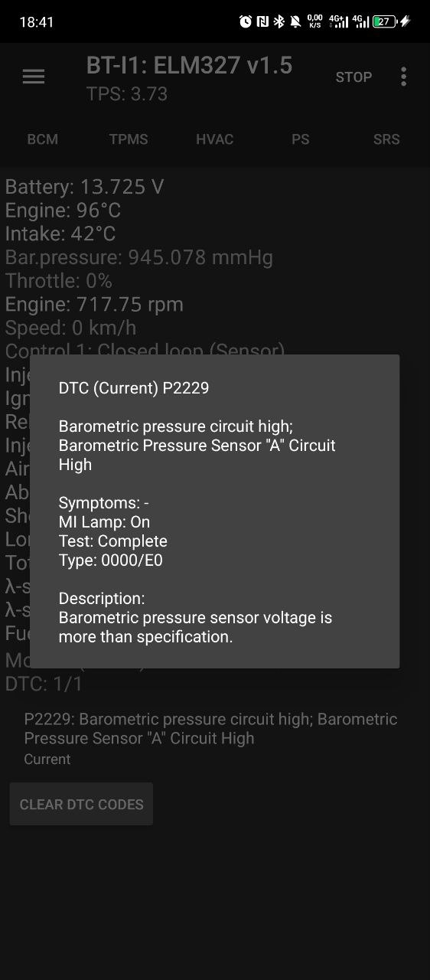Image resolution: width=430 pixels, height=980 pixels.
Task: Tap the Bar.pressure 945.078 mmHg line
Action: click(x=139, y=257)
